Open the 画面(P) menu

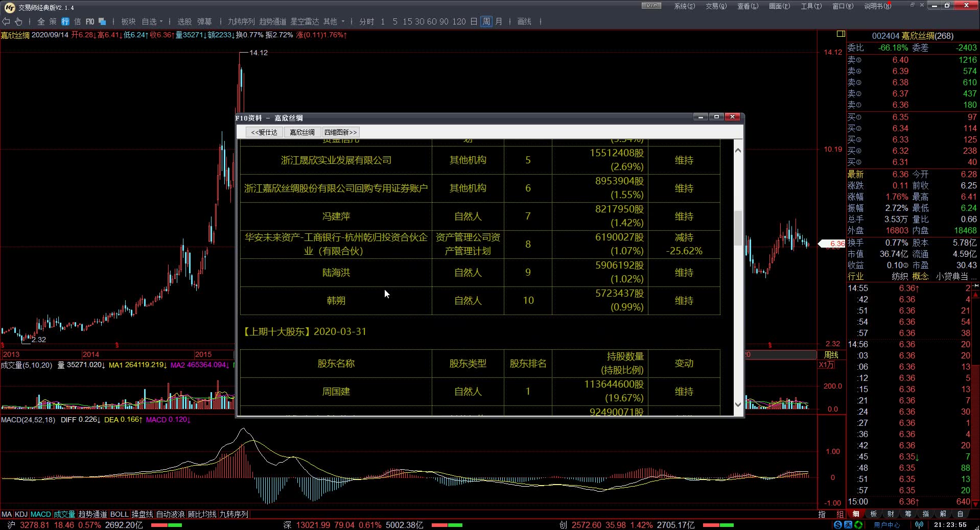(x=779, y=6)
